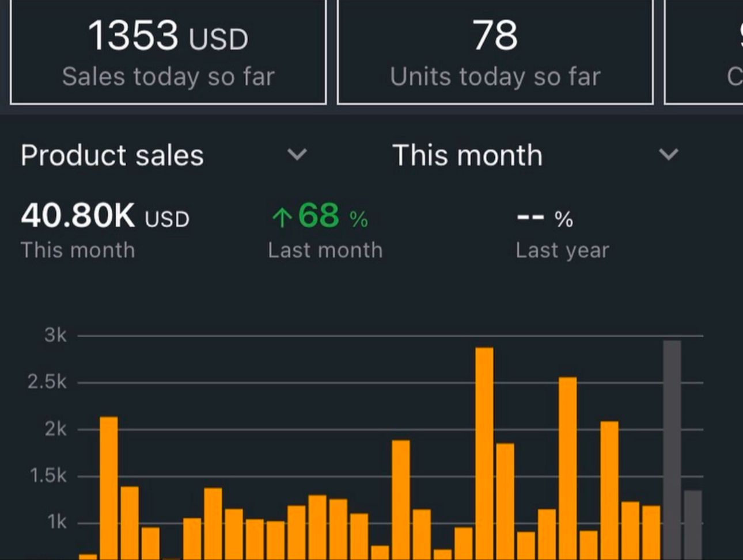Open the This month period dropdown

[467, 155]
